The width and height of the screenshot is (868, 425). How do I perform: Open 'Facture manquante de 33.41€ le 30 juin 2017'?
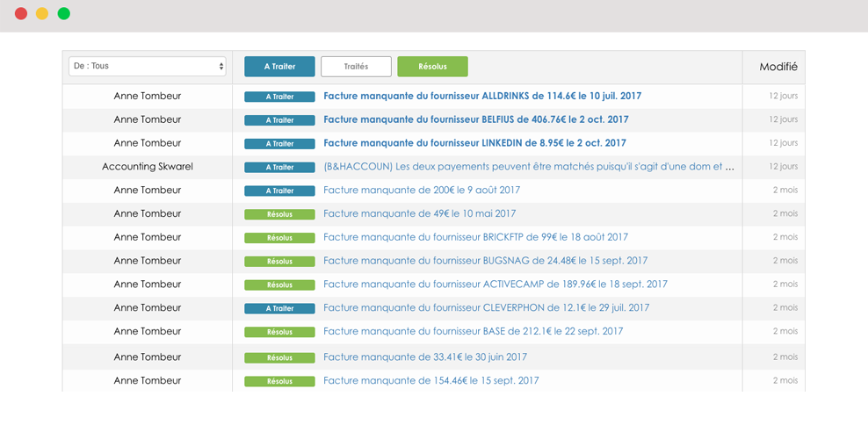[425, 357]
